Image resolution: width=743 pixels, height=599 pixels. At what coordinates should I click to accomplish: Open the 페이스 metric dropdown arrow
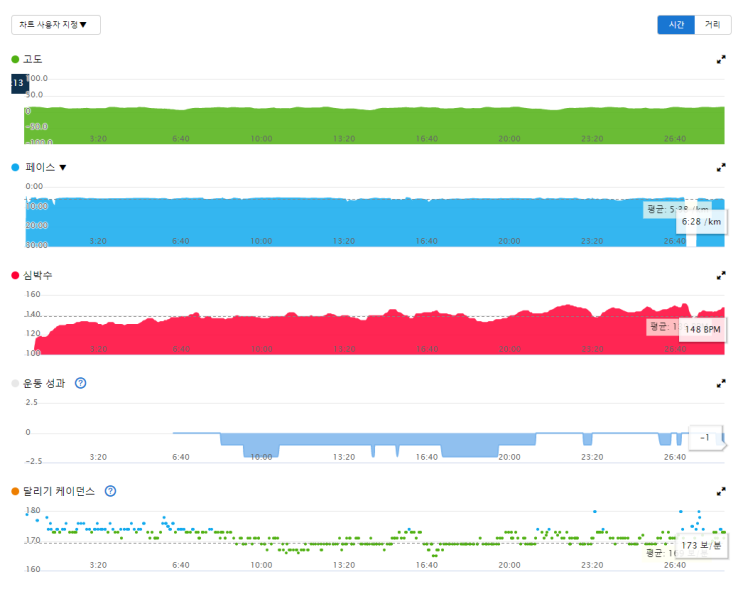click(x=63, y=167)
